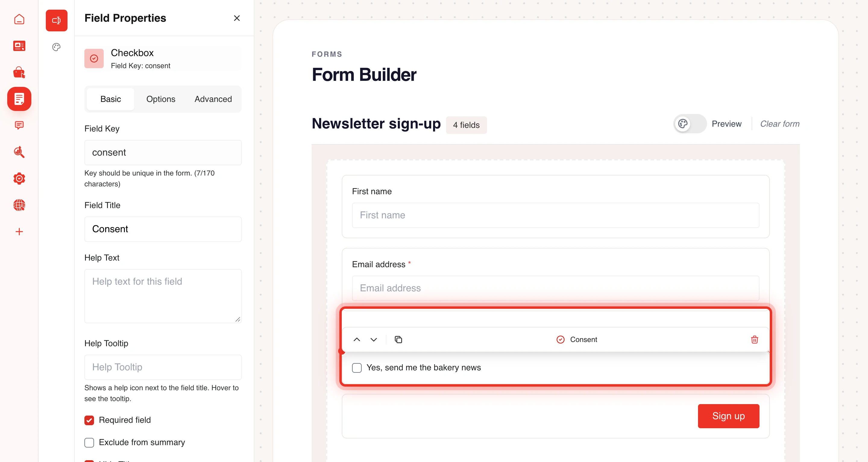Open the palette theme icon under field icon
This screenshot has height=462, width=868.
coord(56,47)
